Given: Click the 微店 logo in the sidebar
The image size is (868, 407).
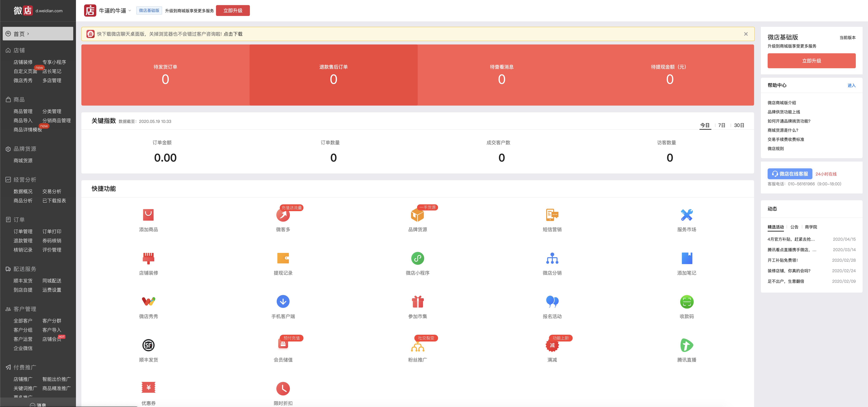Looking at the screenshot, I should (x=23, y=11).
